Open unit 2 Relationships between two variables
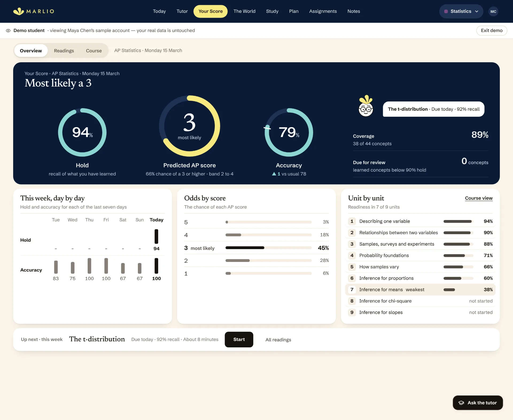Screen dimensions: 513x420 (420, 233)
